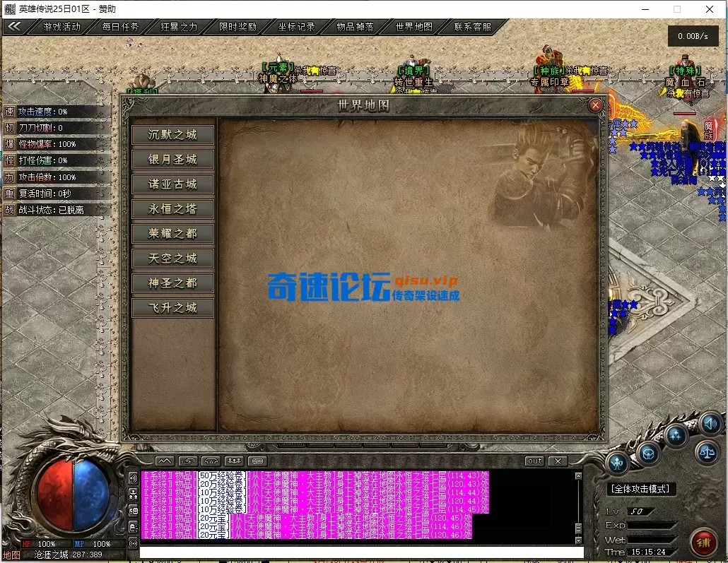
Task: Toggle the 全体攻击模式 attack mode
Action: [x=640, y=487]
